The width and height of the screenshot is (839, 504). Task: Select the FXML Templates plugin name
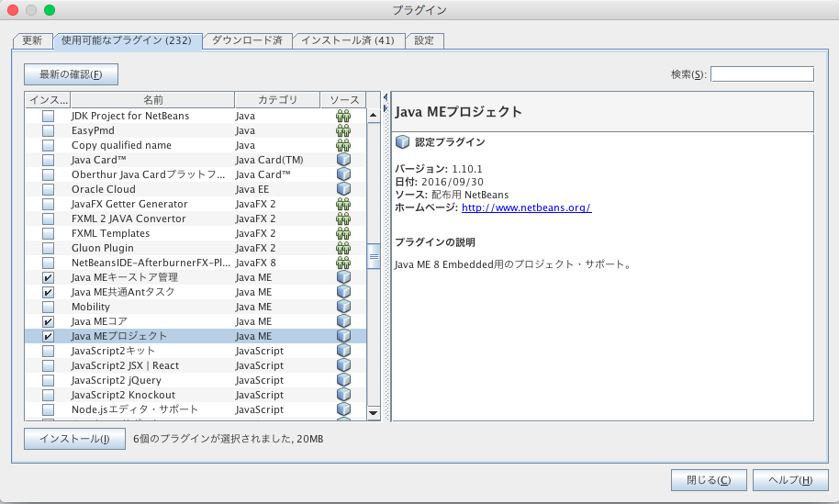[111, 233]
